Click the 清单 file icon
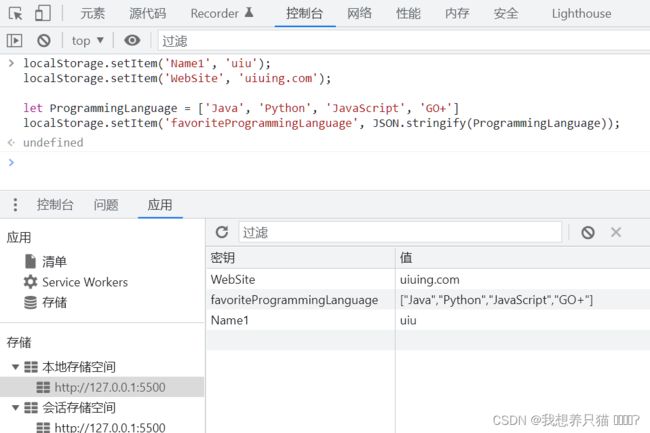This screenshot has height=433, width=650. pos(30,261)
